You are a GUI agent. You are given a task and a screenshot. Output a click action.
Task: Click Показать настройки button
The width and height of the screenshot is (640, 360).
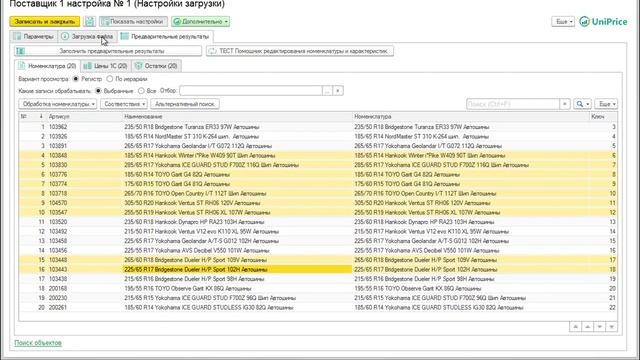133,21
